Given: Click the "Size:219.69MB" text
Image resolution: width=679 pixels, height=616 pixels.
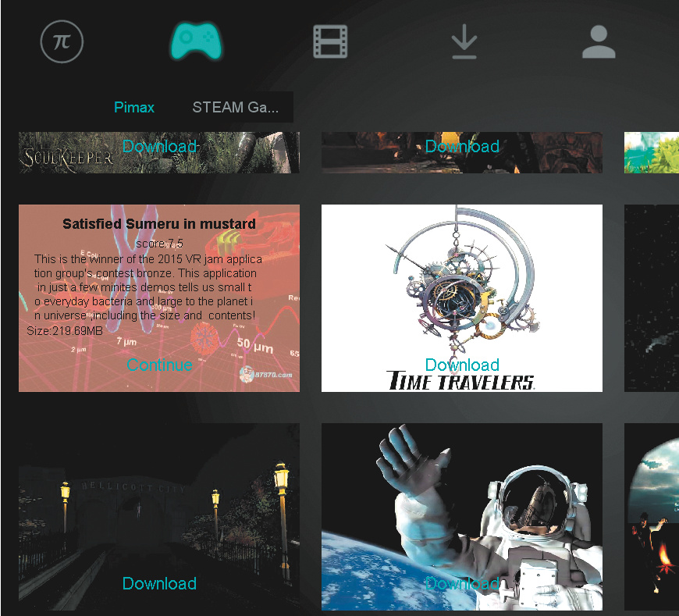Looking at the screenshot, I should (x=65, y=331).
